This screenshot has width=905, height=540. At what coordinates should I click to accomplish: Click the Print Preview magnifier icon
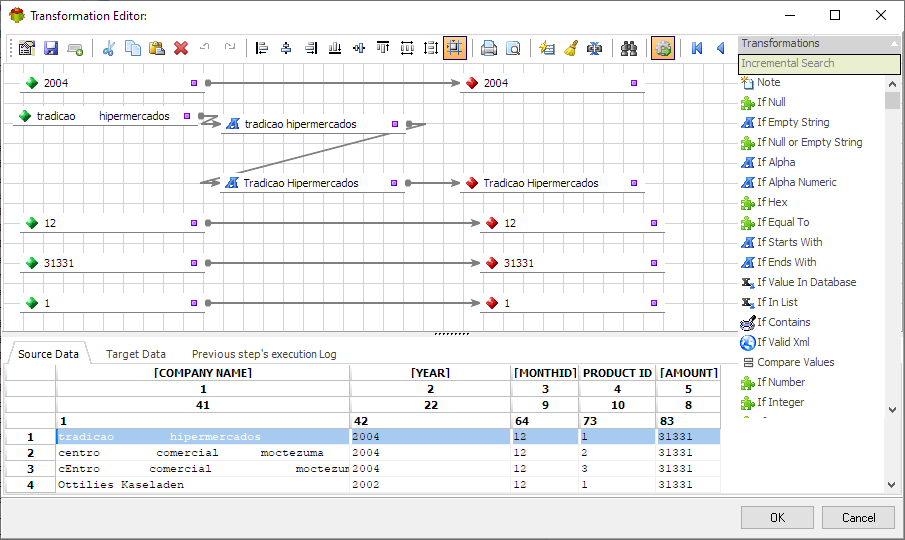(513, 48)
